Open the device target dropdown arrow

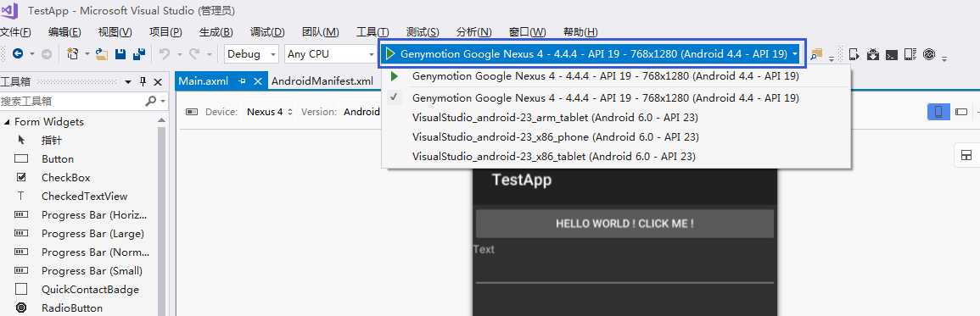794,54
